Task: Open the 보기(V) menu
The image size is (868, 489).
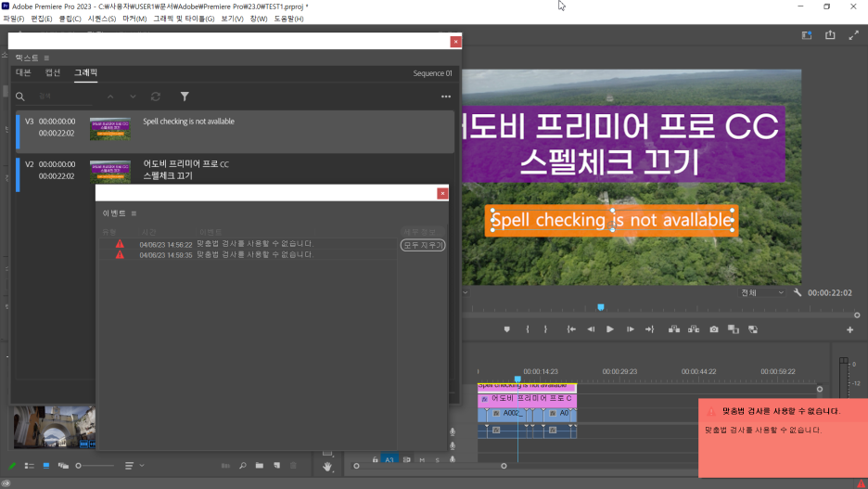Action: (x=232, y=19)
